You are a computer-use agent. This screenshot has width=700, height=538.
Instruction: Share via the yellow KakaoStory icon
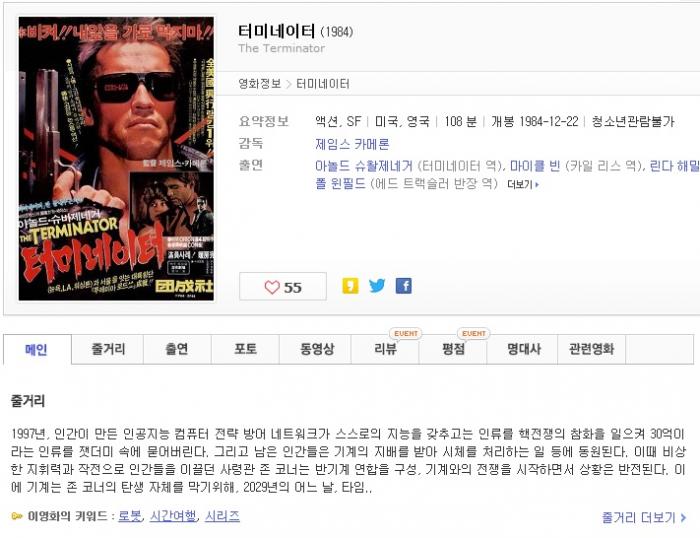click(350, 286)
